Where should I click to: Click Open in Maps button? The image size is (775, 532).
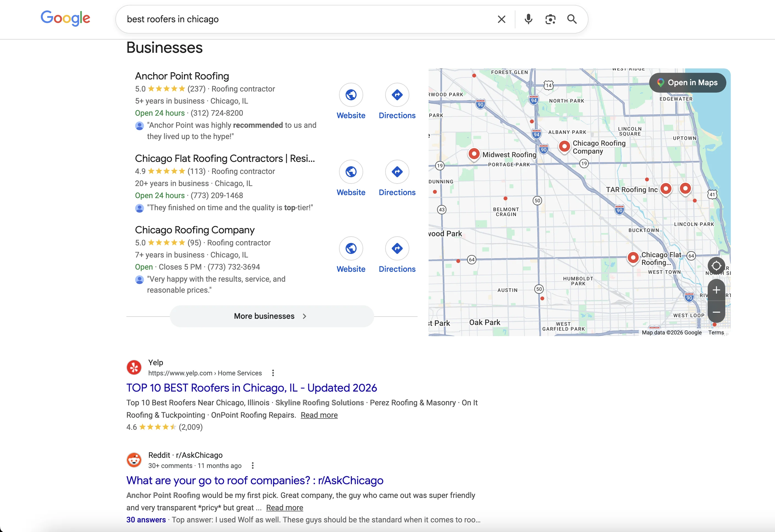687,83
